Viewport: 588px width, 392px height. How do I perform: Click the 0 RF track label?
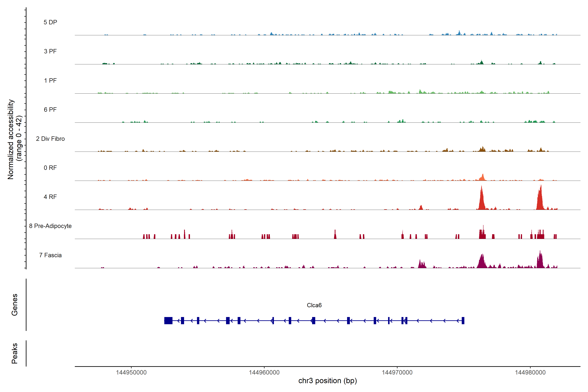click(50, 168)
